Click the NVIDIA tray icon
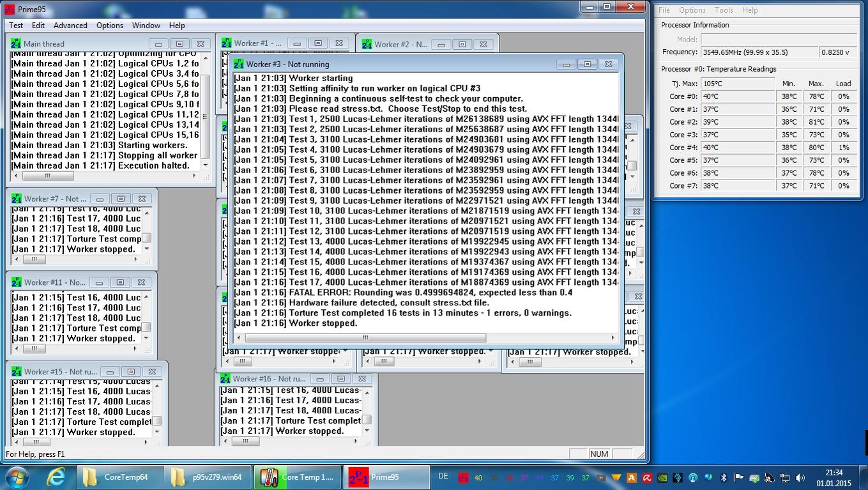 pyautogui.click(x=662, y=478)
